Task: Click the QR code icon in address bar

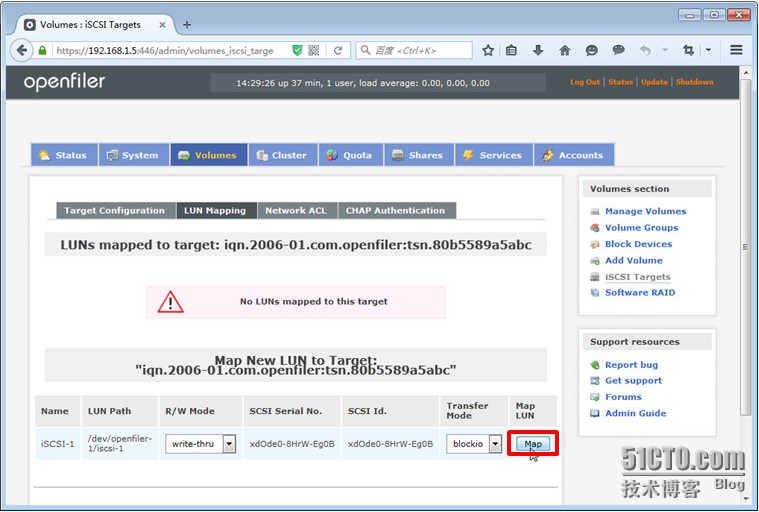Action: [x=314, y=50]
